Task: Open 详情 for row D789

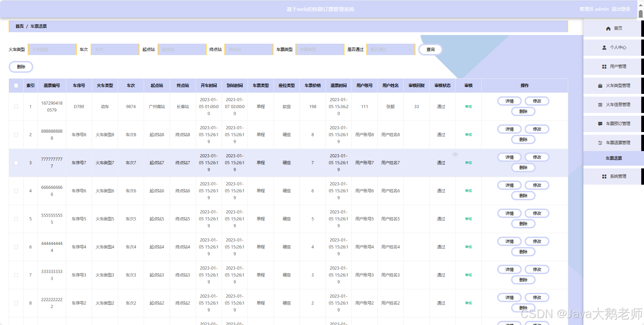Action: [509, 101]
